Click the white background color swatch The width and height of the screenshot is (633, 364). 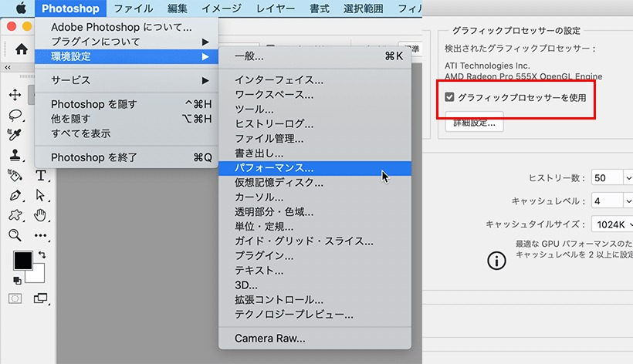[x=37, y=275]
